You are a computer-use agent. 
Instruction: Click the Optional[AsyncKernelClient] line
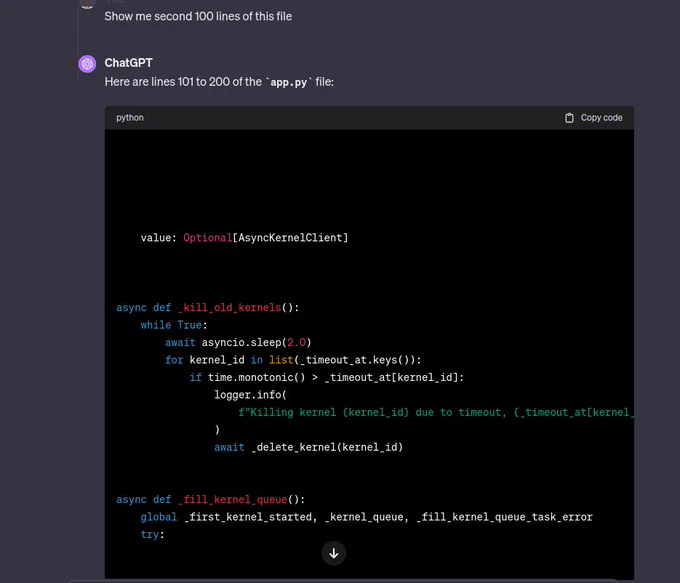(244, 238)
